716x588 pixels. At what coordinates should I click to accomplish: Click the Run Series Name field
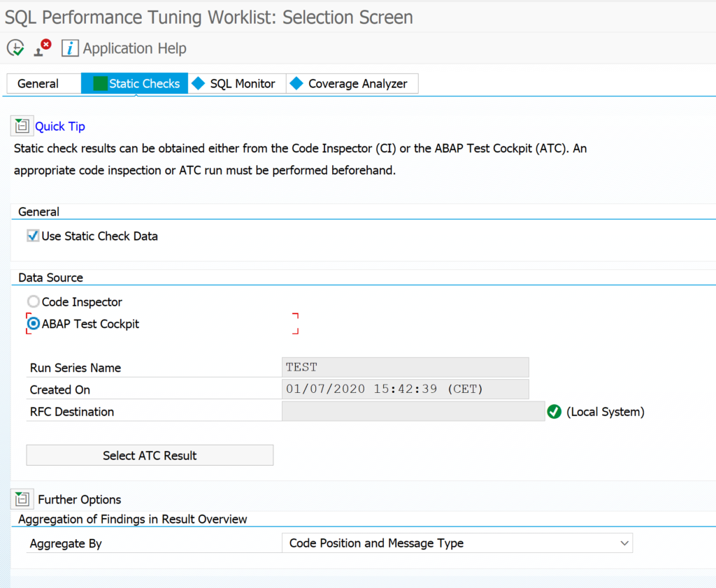[x=405, y=368]
